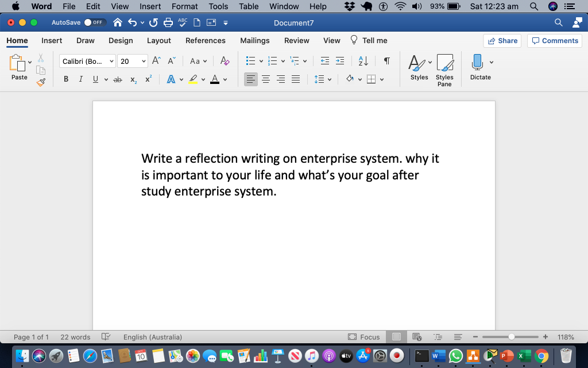The width and height of the screenshot is (588, 368).
Task: Apply italic formatting
Action: (80, 79)
